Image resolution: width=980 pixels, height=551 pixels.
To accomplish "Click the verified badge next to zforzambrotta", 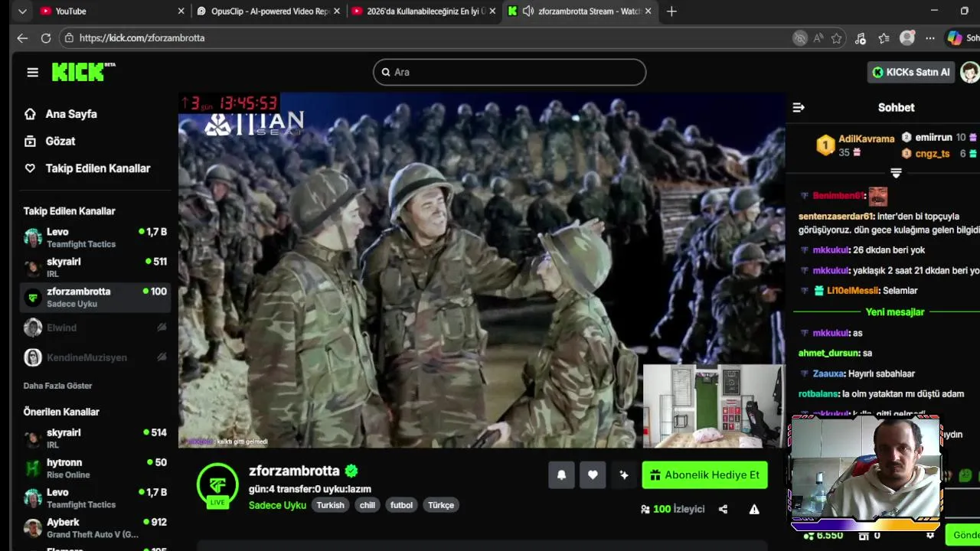I will (x=351, y=471).
